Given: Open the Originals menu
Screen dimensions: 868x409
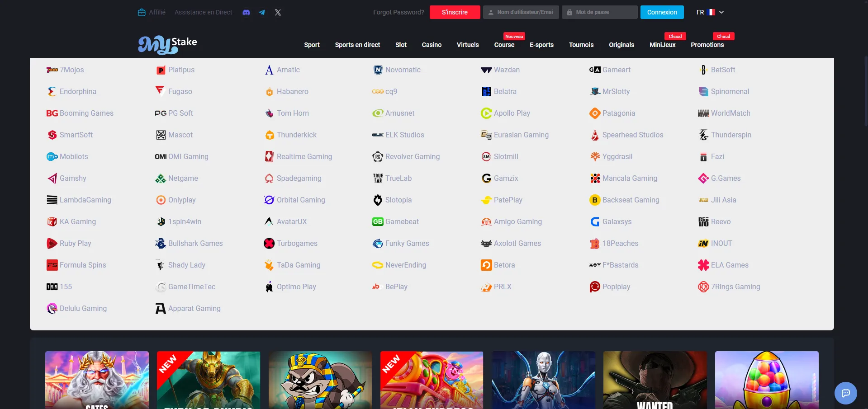Looking at the screenshot, I should (x=621, y=45).
